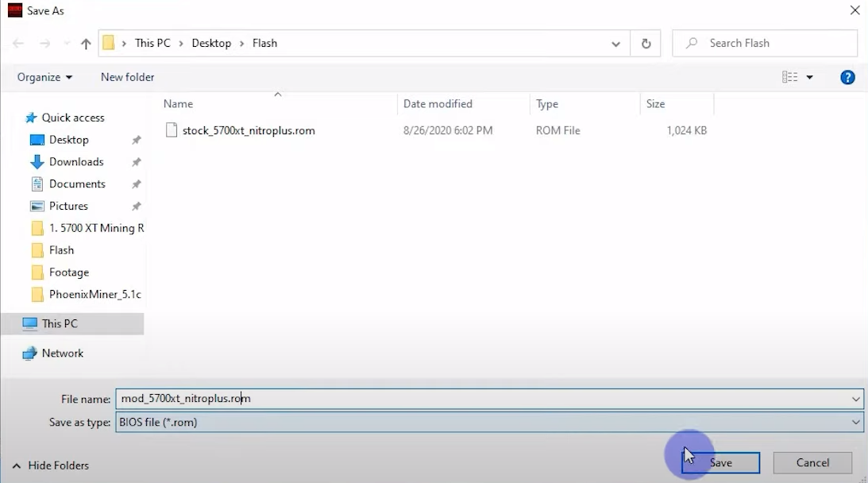The height and width of the screenshot is (483, 868).
Task: Open PhoenixMiner_5.1c folder in sidebar
Action: pyautogui.click(x=95, y=294)
